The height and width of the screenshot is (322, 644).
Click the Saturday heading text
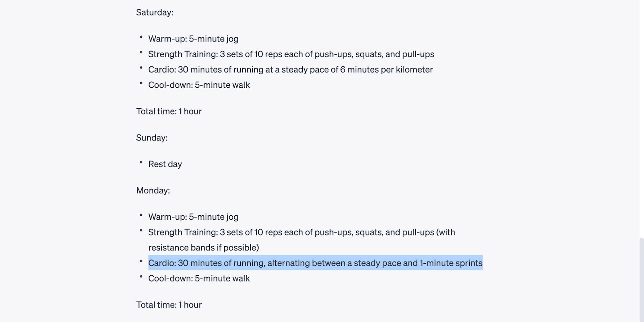click(155, 12)
